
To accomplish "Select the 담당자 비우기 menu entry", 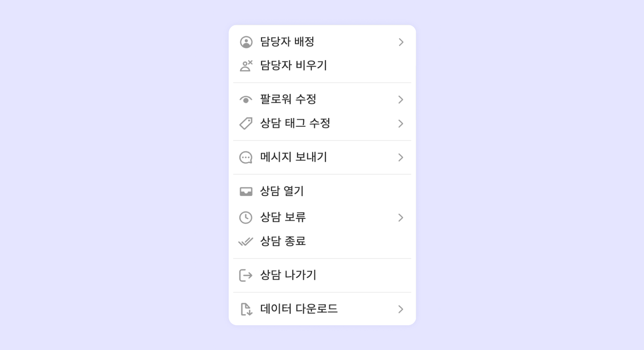I will click(x=293, y=65).
